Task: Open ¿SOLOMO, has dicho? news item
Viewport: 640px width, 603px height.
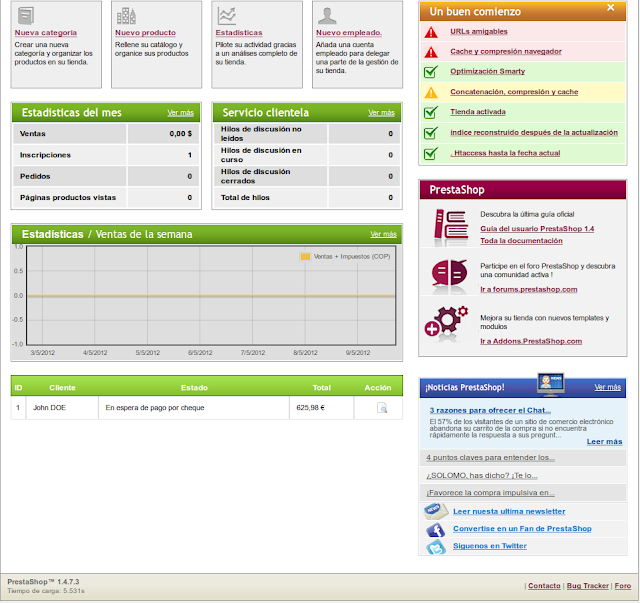Action: point(482,476)
